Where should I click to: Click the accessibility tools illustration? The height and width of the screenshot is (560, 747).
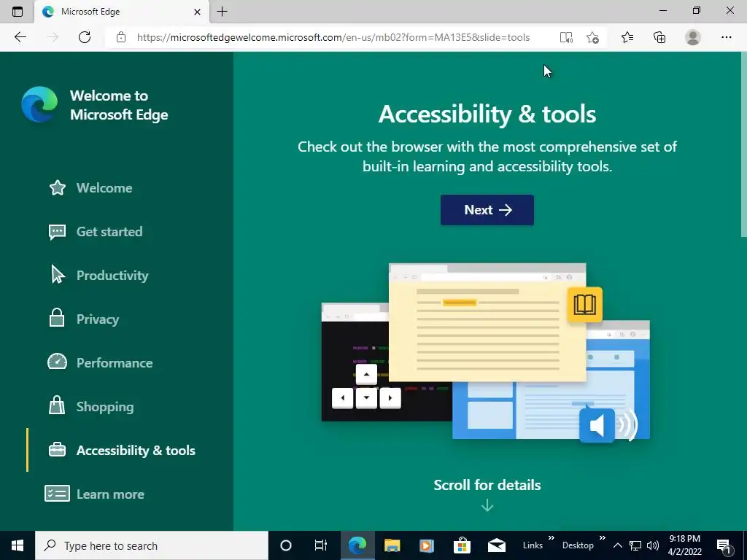coord(486,353)
